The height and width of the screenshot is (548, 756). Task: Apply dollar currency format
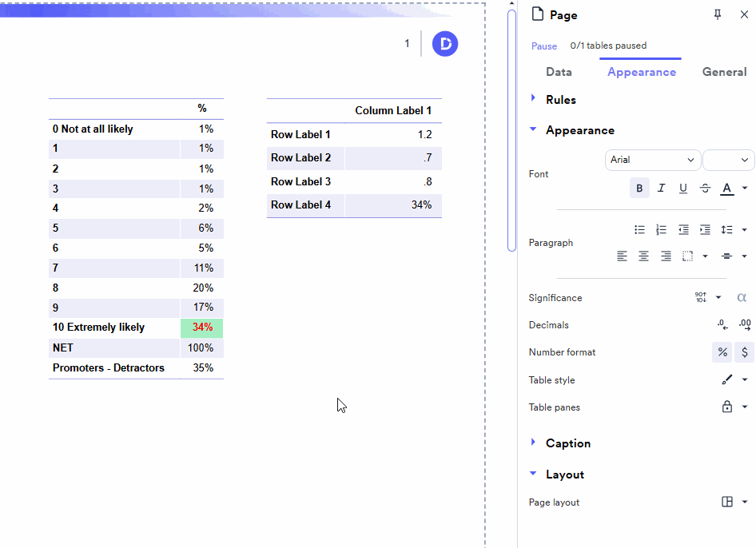pyautogui.click(x=745, y=352)
